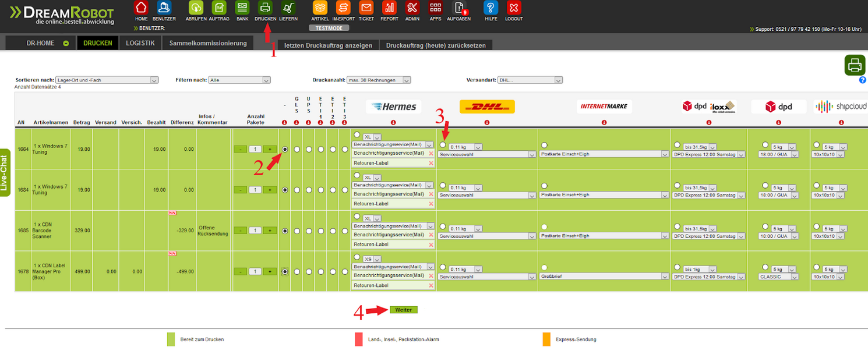Open the Filtern nach dropdown
868x361 pixels.
pos(240,80)
